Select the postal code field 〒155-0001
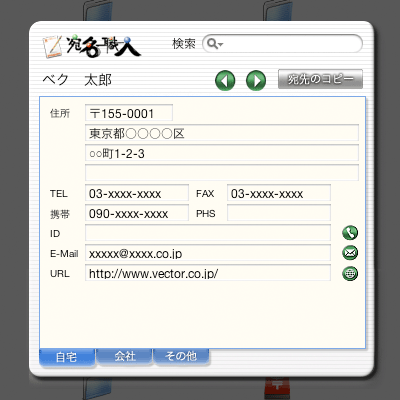Screen dimensions: 400x400 [129, 113]
